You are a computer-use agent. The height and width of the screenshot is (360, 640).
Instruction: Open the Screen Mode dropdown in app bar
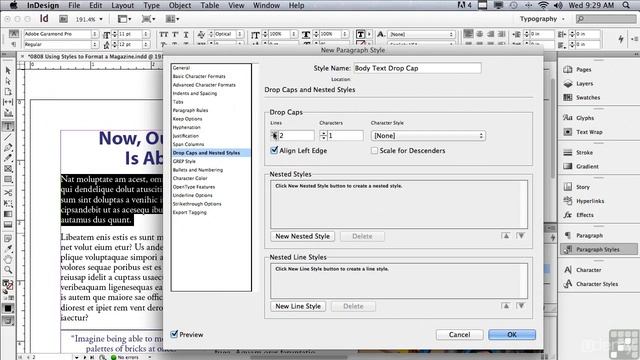pyautogui.click(x=148, y=19)
